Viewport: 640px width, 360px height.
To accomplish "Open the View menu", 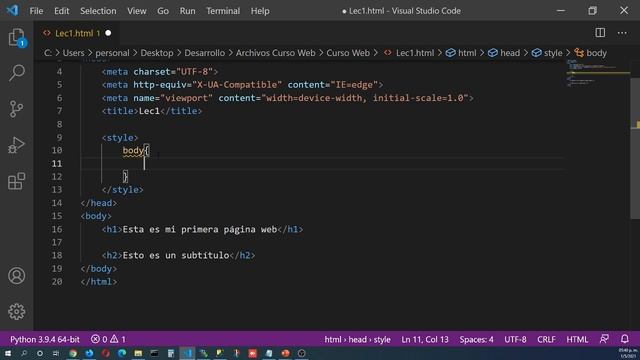I will tap(136, 11).
